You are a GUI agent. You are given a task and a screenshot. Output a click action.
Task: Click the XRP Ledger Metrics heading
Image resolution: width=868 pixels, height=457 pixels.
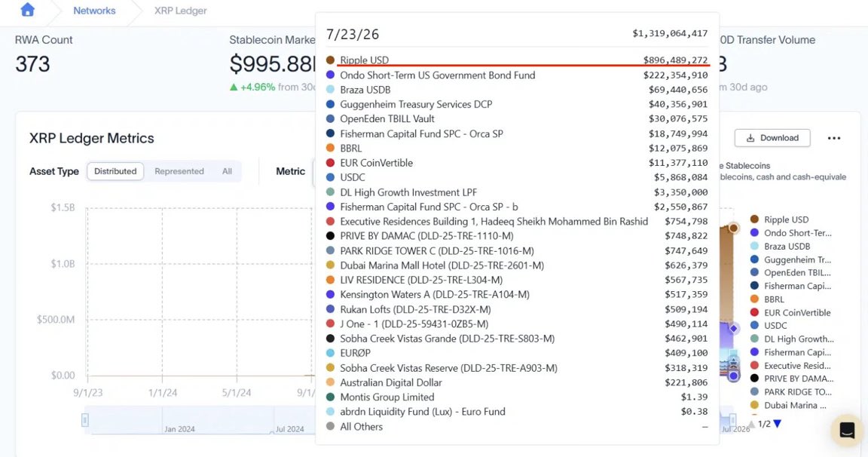pos(92,138)
